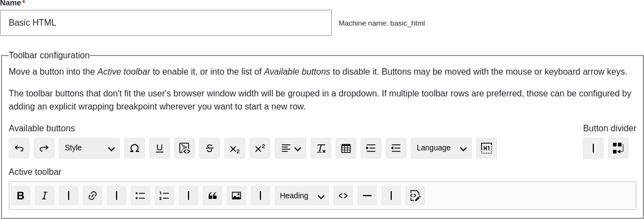Image resolution: width=644 pixels, height=219 pixels.
Task: Click the Bulleted list button
Action: coord(141,196)
